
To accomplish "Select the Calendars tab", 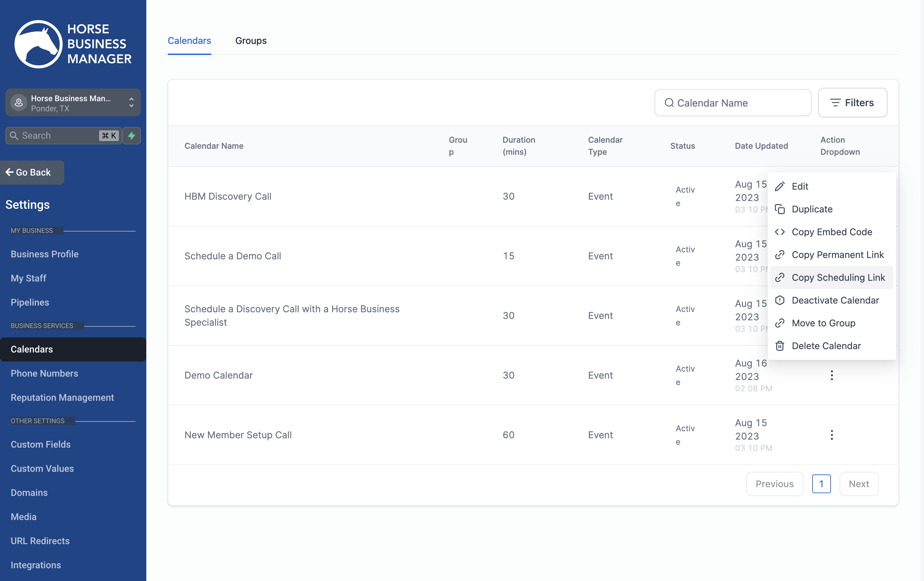I will coord(189,41).
